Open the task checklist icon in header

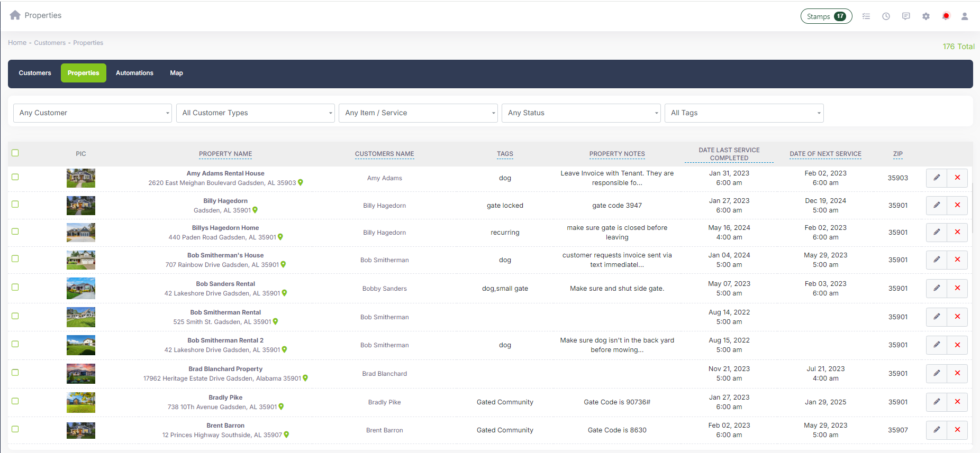(x=866, y=16)
